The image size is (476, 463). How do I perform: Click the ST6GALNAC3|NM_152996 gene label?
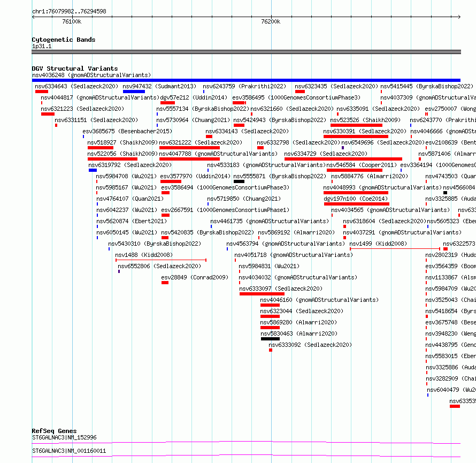tap(64, 437)
